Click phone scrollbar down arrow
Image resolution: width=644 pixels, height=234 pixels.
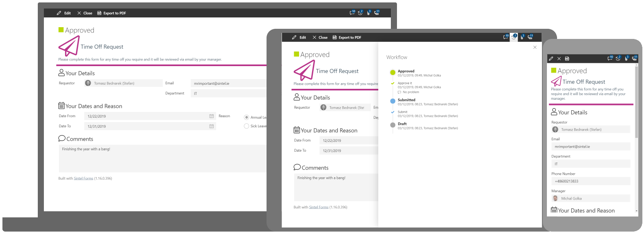click(636, 211)
